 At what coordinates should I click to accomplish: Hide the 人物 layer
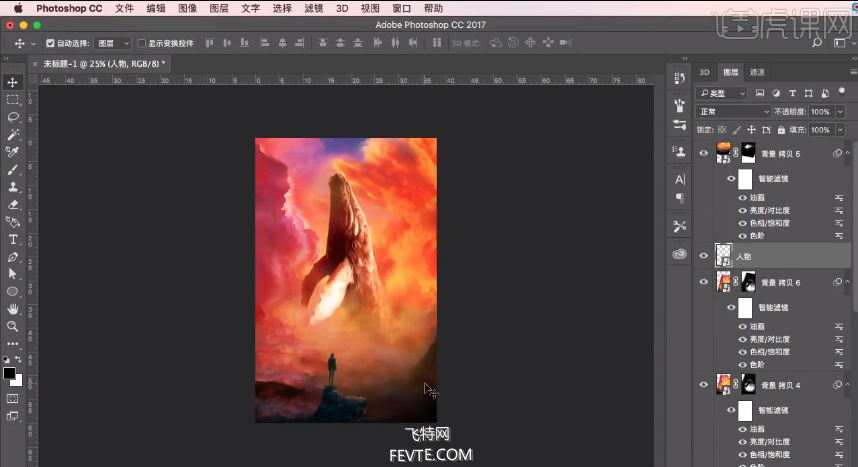point(704,256)
